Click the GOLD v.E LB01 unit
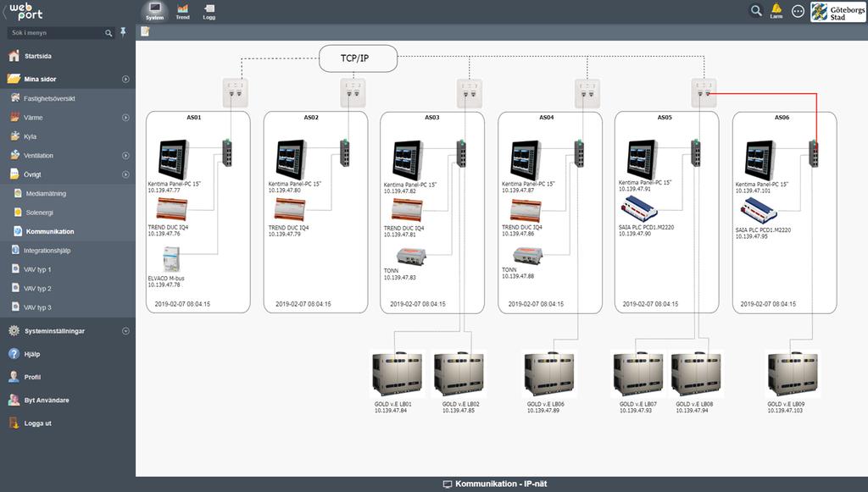 [x=397, y=374]
